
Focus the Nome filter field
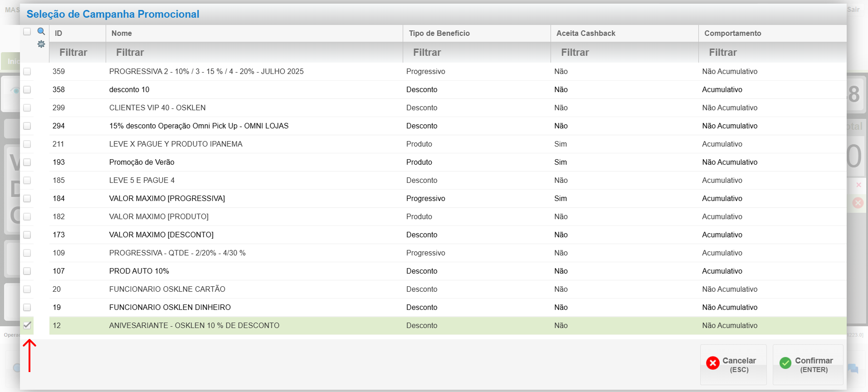tap(254, 53)
